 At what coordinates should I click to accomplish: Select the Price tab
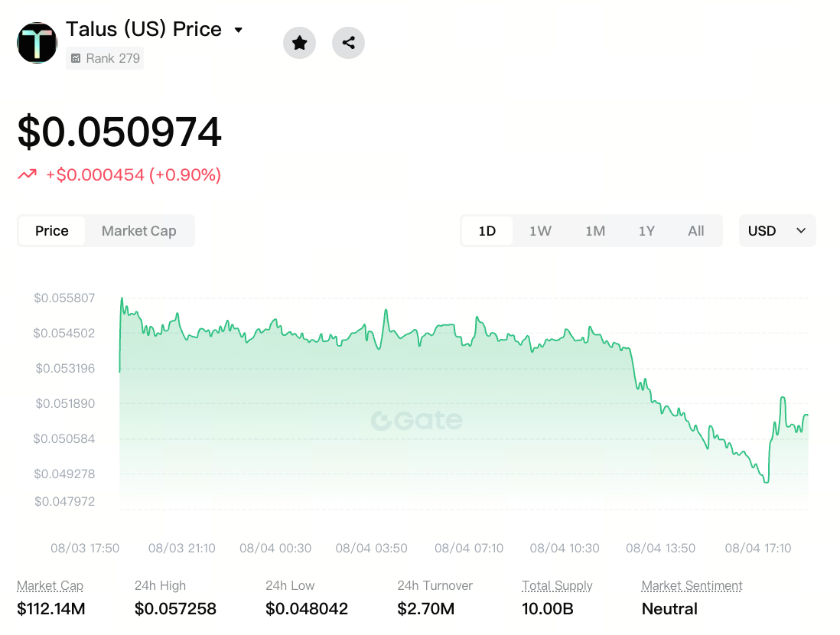(52, 231)
